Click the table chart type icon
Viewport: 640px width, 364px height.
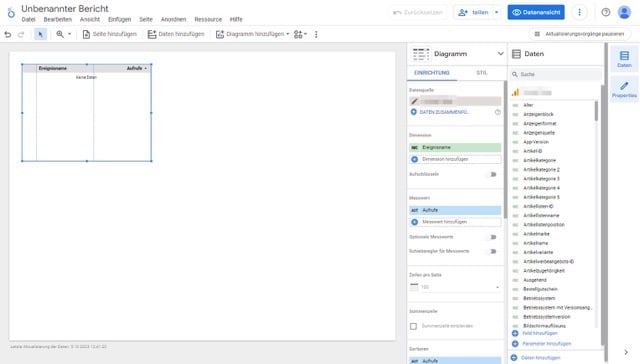(x=420, y=54)
